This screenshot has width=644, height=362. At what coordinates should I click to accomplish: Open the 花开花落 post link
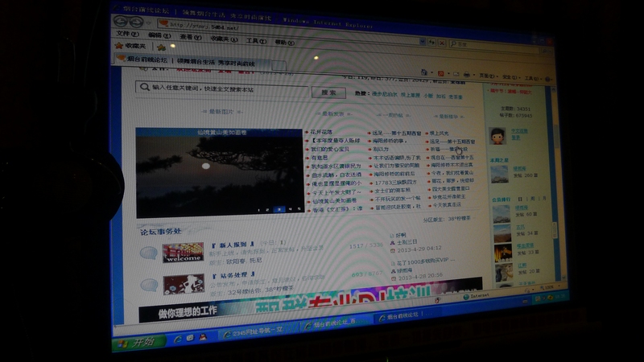pyautogui.click(x=321, y=132)
